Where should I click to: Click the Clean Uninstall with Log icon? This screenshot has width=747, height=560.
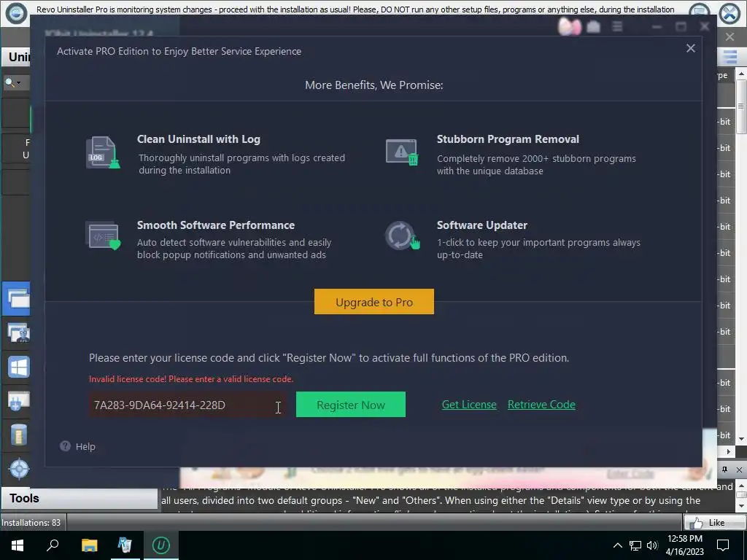102,152
